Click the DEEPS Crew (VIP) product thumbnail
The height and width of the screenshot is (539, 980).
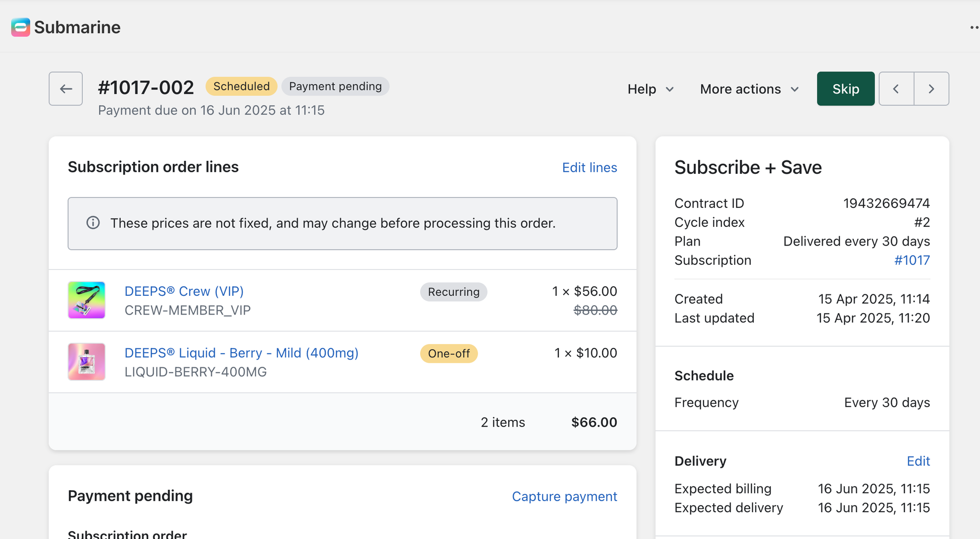87,300
